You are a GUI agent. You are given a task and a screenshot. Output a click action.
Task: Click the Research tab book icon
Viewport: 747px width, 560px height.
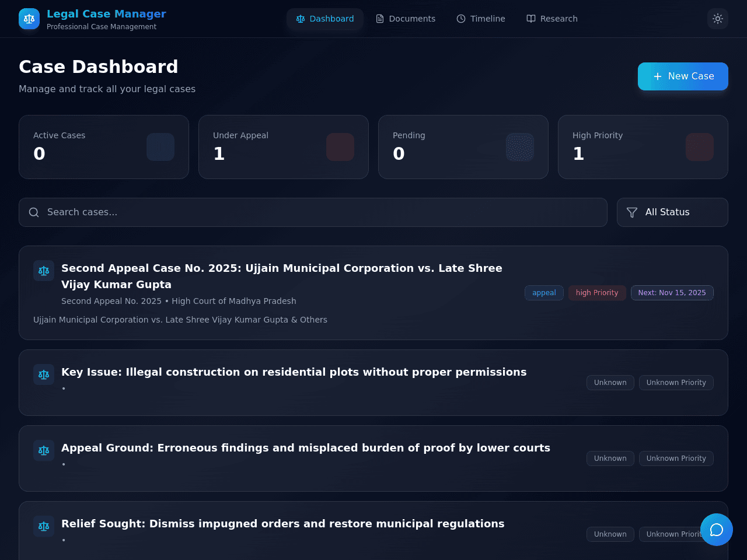(x=531, y=19)
